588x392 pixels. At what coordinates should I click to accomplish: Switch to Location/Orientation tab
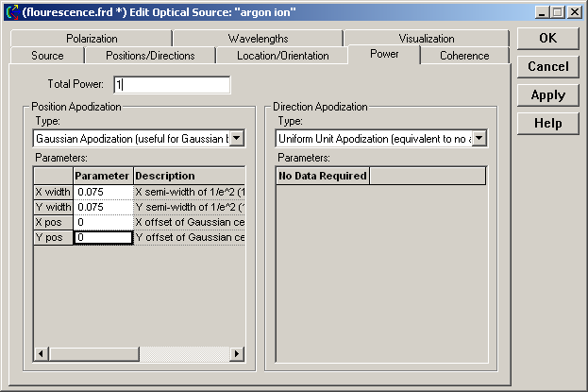(282, 56)
